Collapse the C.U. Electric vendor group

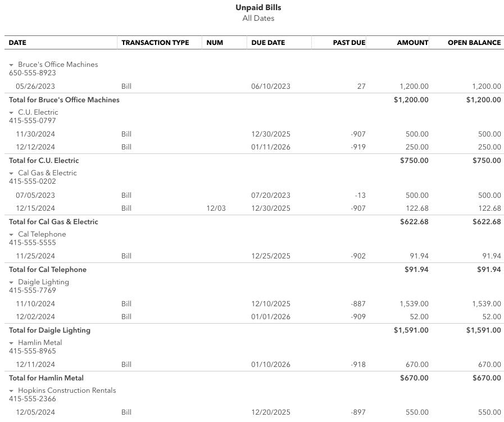[11, 113]
